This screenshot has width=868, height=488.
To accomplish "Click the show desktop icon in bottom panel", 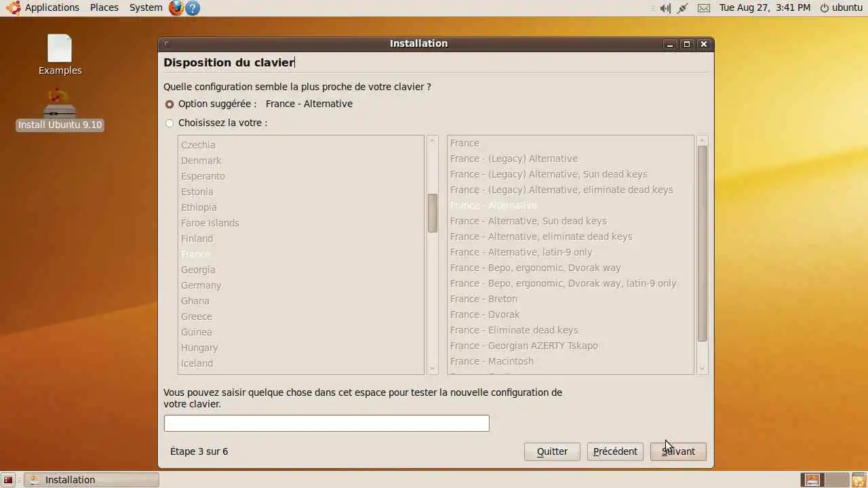I will tap(8, 480).
